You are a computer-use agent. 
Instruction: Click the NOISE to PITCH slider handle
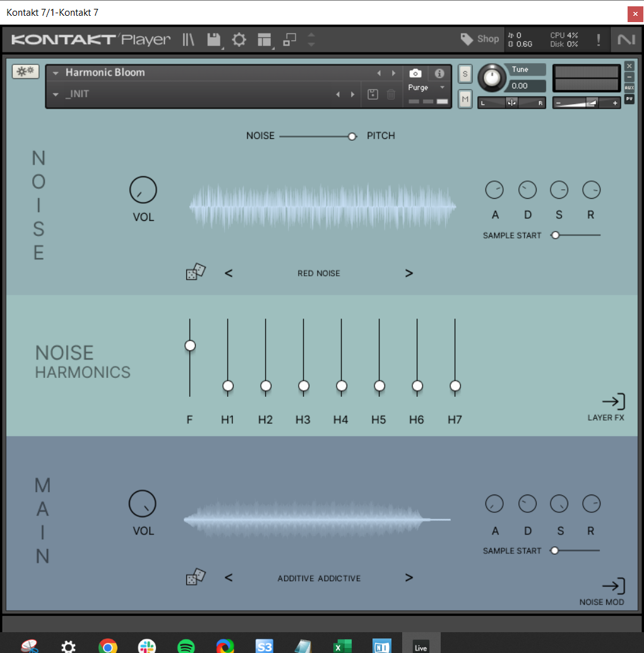(352, 137)
